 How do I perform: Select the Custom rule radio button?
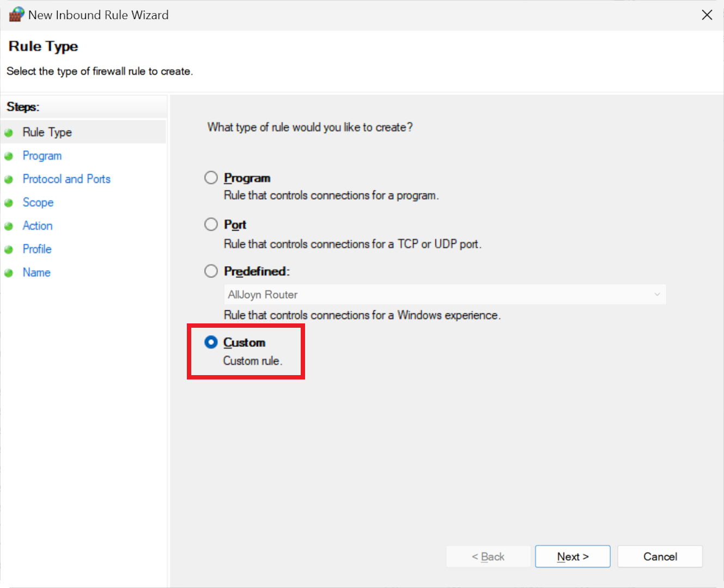[x=211, y=342]
